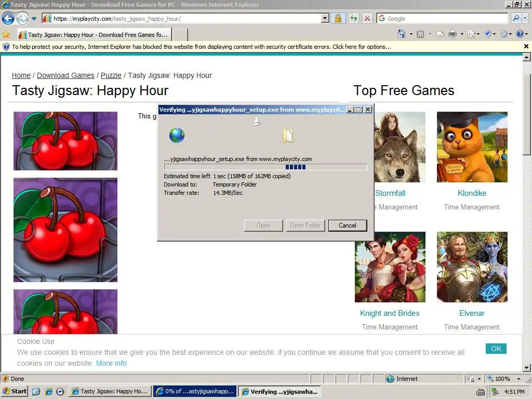Cancel the file download
The image size is (532, 399).
(x=348, y=225)
